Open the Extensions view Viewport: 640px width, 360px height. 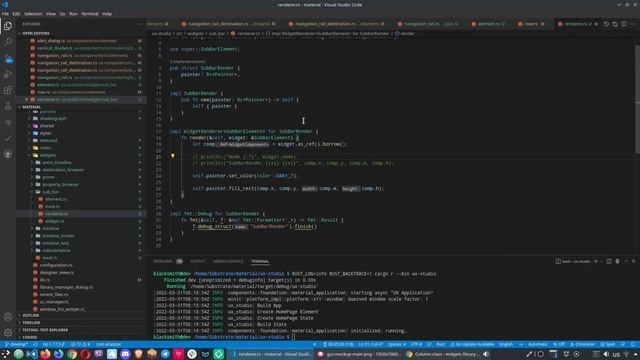point(8,90)
